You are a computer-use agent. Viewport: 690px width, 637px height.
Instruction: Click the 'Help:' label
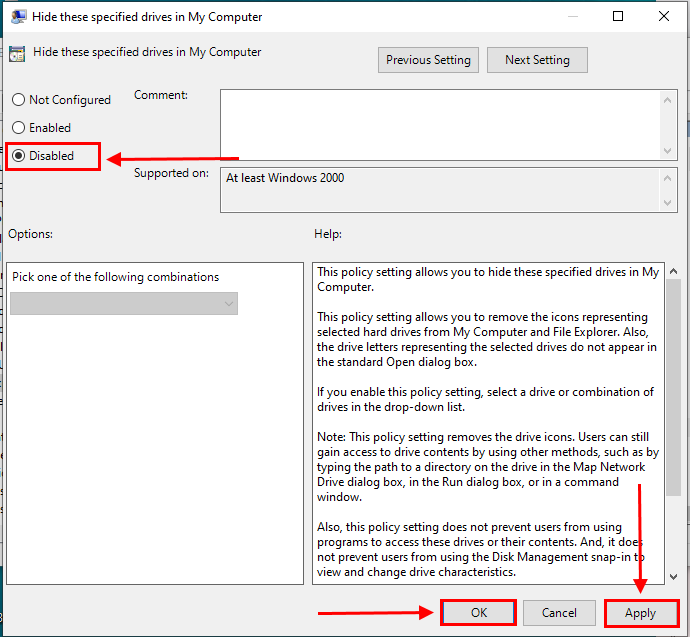(x=328, y=234)
